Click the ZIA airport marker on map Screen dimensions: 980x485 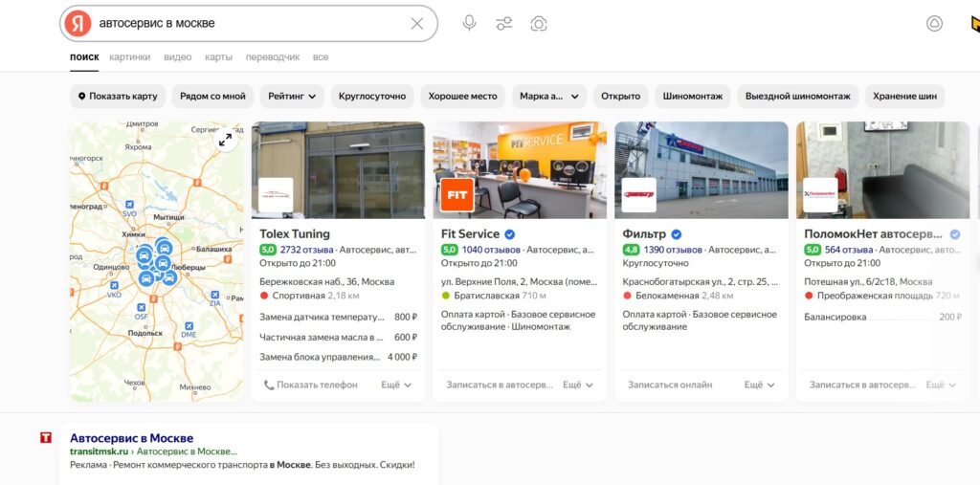[x=215, y=295]
